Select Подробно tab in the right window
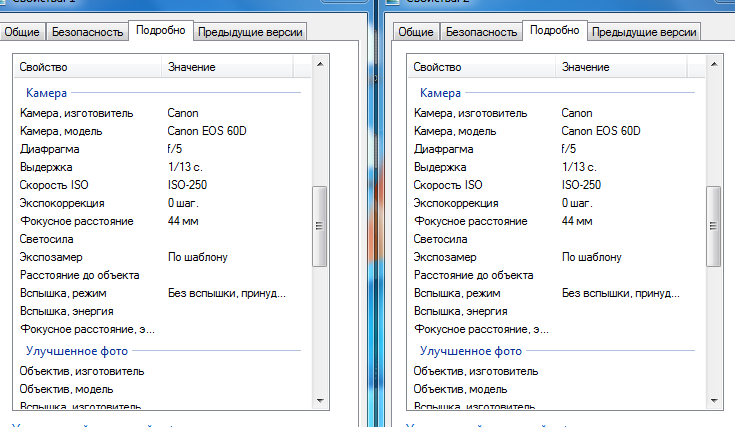The height and width of the screenshot is (439, 735). click(555, 30)
